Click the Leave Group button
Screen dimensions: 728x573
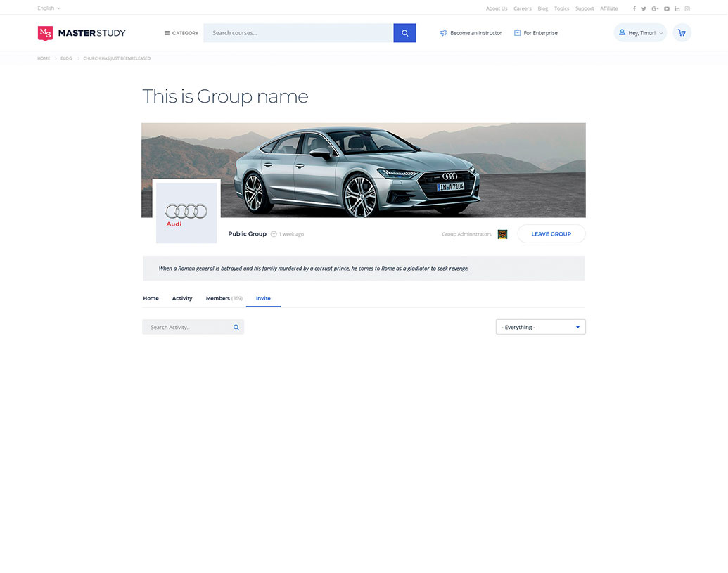pos(551,234)
